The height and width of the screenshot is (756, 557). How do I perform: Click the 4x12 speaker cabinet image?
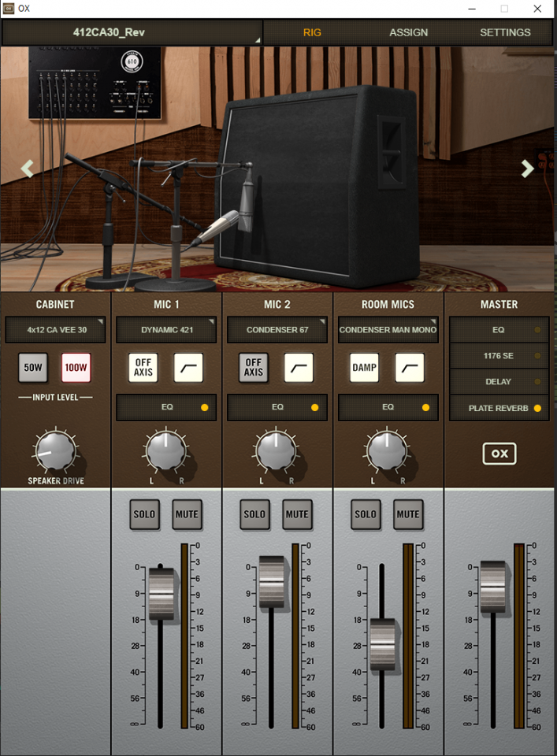(x=318, y=188)
